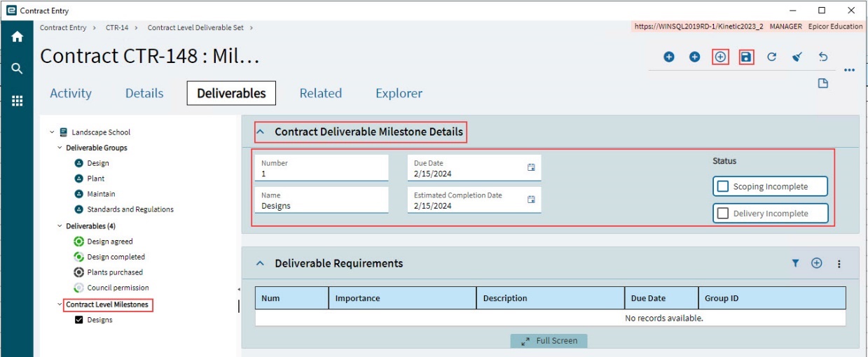Open the Home icon in sidebar
Screen dimensions: 868x357
(17, 37)
